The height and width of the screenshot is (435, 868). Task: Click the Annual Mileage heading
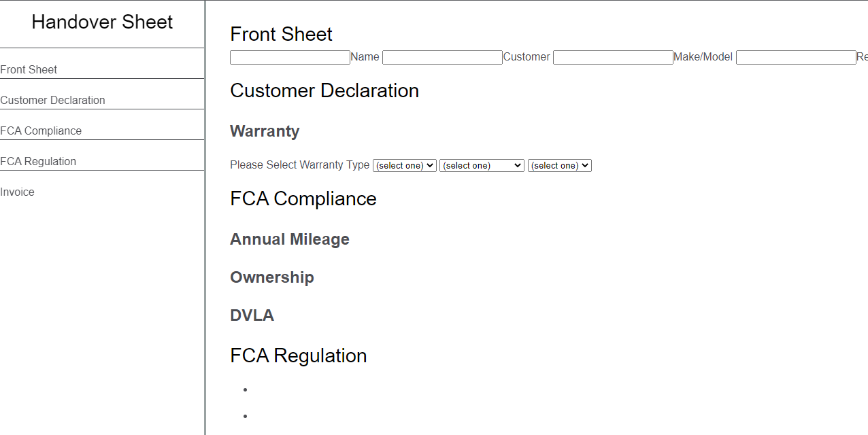(x=290, y=239)
